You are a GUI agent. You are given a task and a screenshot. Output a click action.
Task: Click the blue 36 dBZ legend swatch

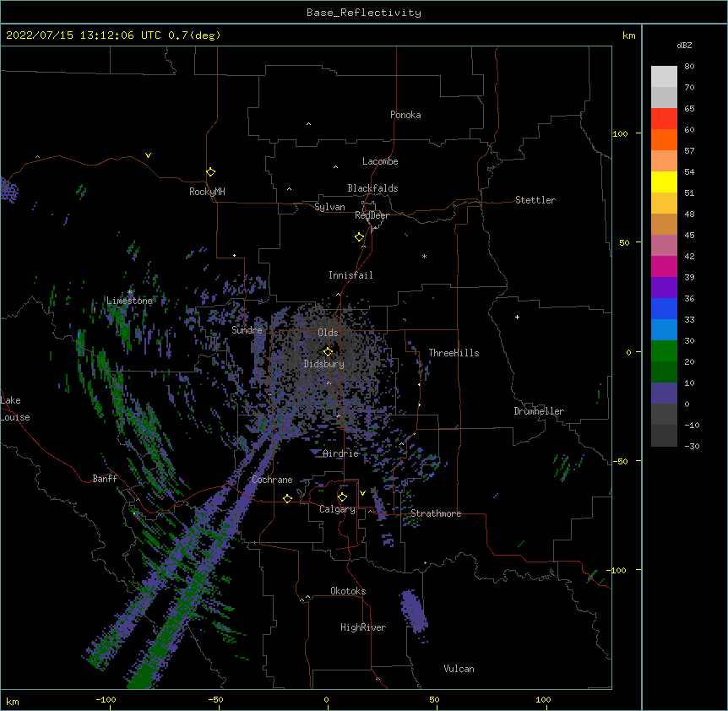(664, 308)
